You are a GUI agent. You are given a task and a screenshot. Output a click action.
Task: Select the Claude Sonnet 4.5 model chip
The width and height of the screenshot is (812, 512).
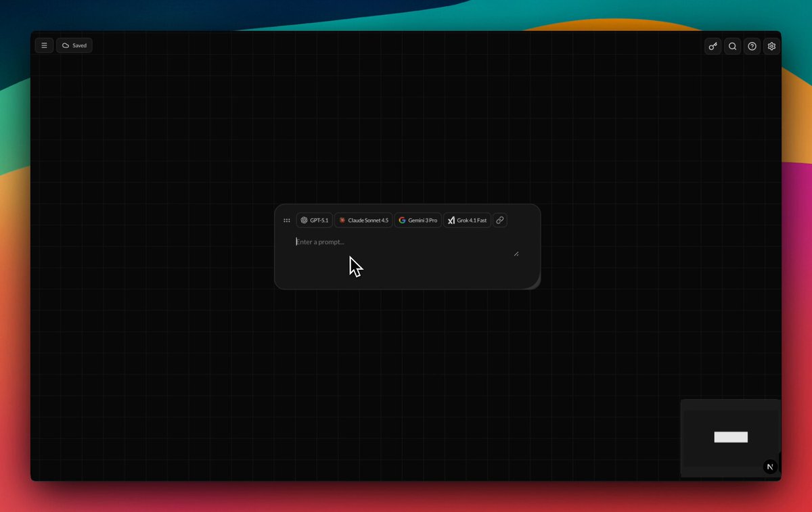click(363, 220)
